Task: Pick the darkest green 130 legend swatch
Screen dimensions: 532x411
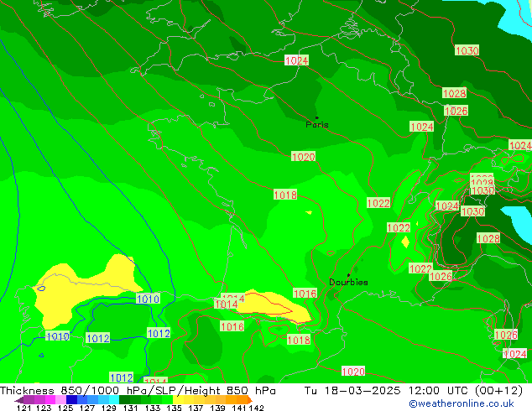Action: click(x=124, y=399)
